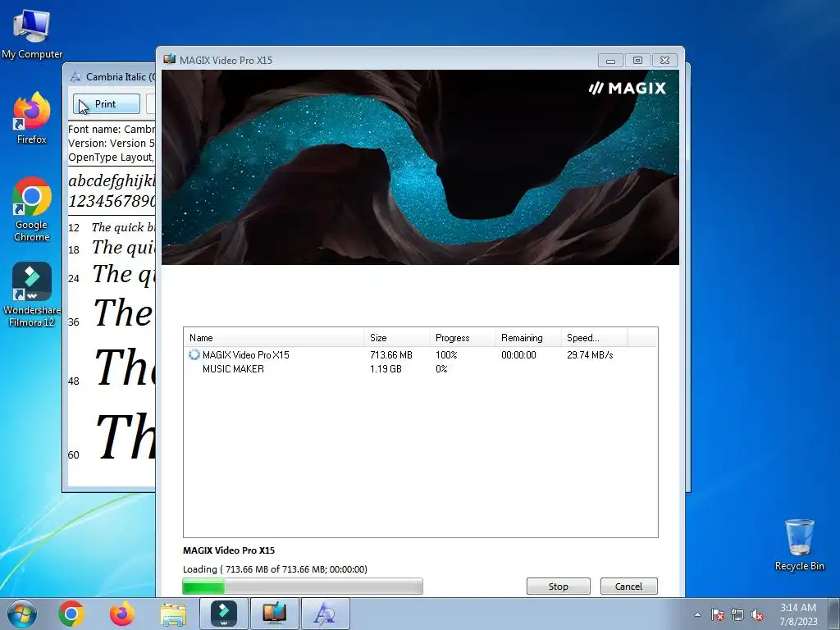
Task: Open Wondershare Filmora 12 desktop shortcut
Action: [x=32, y=294]
